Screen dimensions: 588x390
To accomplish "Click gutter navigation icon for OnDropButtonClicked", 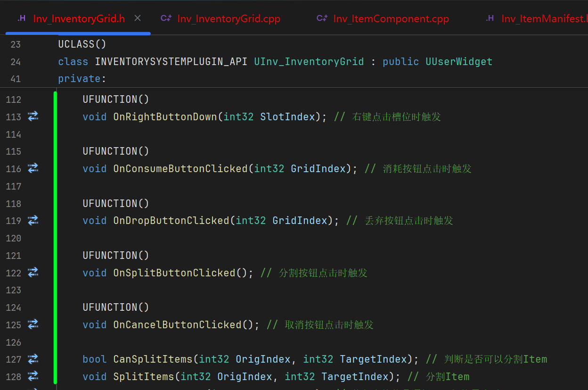I will (33, 220).
